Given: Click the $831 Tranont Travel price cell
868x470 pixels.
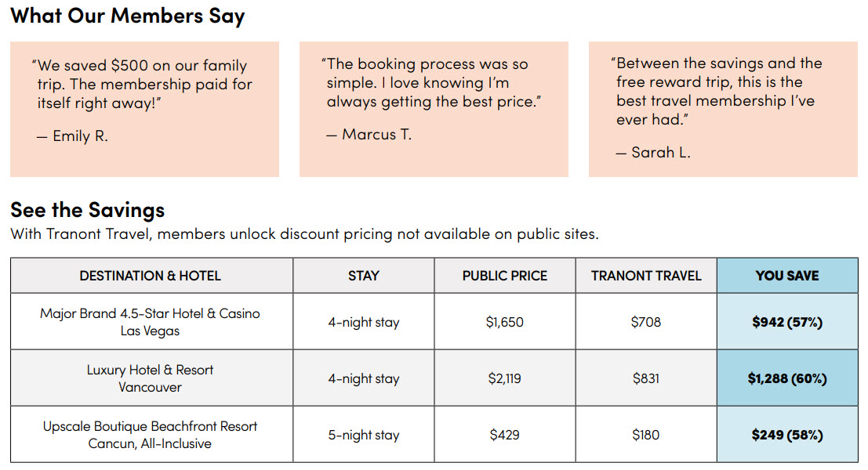Looking at the screenshot, I should click(x=646, y=378).
